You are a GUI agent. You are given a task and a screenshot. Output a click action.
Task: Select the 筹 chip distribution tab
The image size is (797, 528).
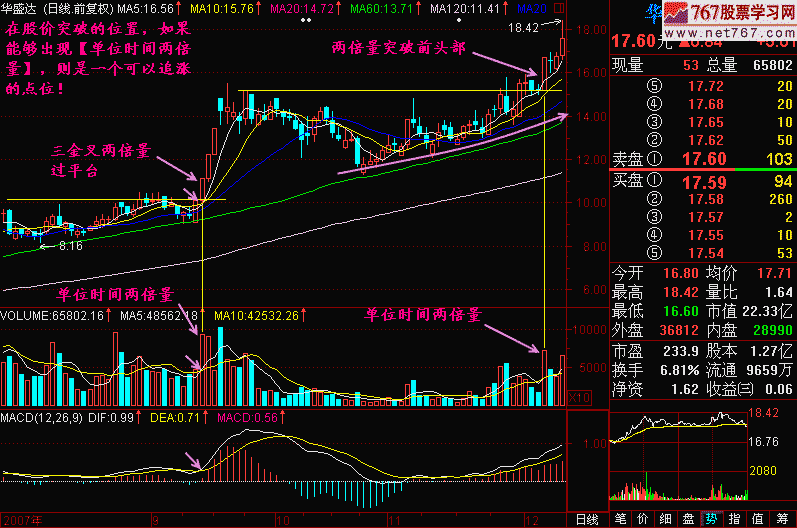click(782, 519)
